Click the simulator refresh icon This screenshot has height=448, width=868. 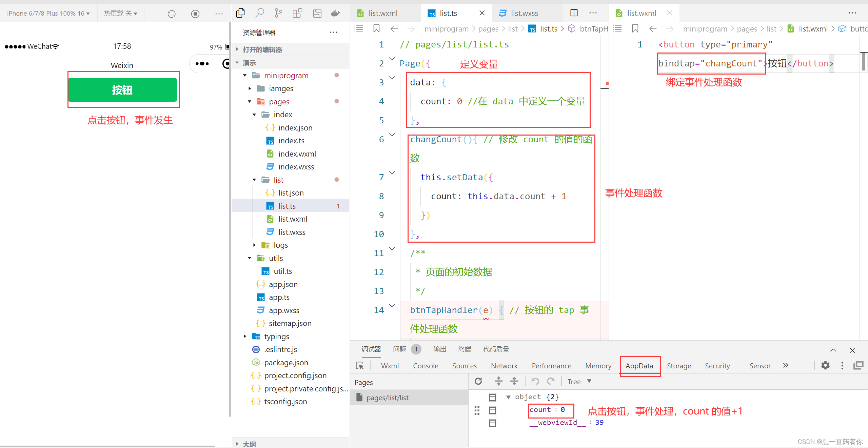point(172,14)
